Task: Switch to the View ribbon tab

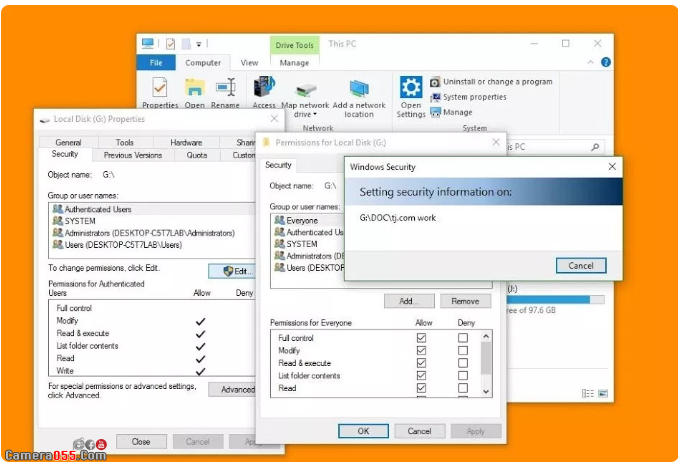Action: [249, 63]
